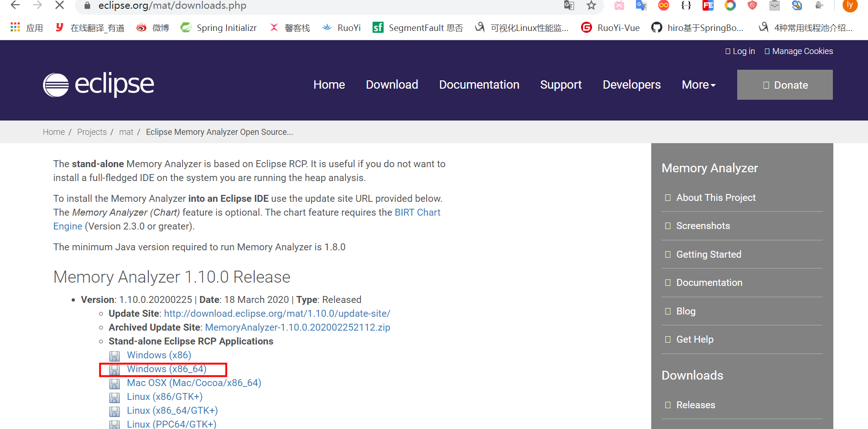
Task: Click the Linux (PPC64/GTK+) download link
Action: (x=171, y=424)
